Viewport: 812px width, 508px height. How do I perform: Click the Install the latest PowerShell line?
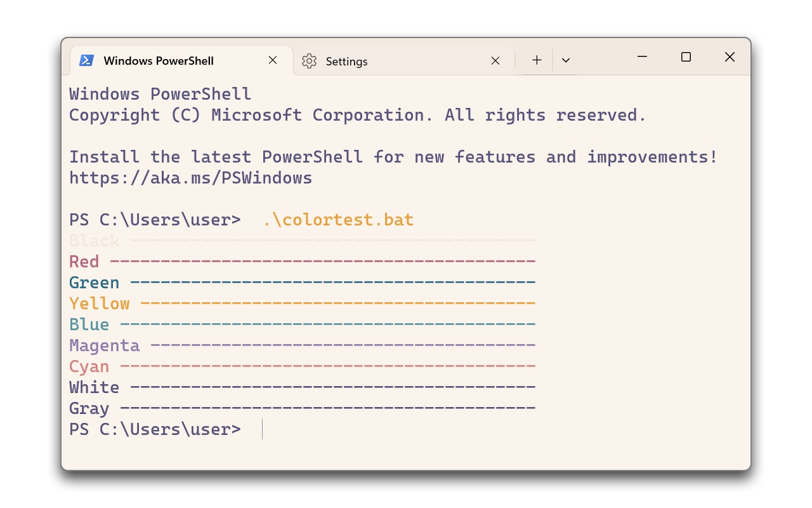coord(393,157)
